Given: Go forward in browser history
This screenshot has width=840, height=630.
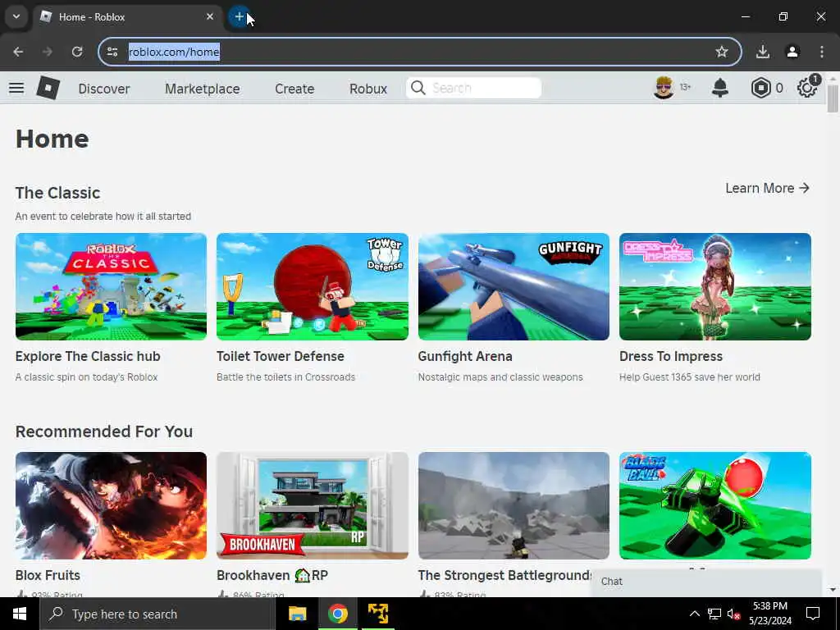Looking at the screenshot, I should coord(47,52).
